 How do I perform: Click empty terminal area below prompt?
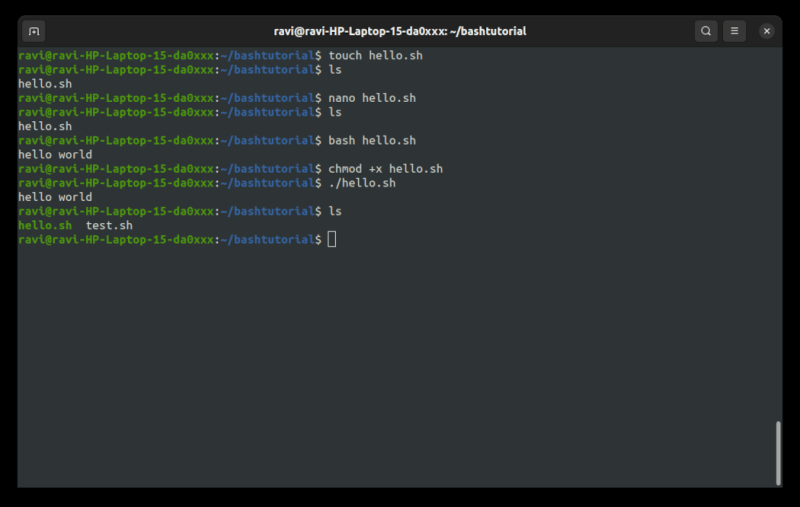coord(398,367)
